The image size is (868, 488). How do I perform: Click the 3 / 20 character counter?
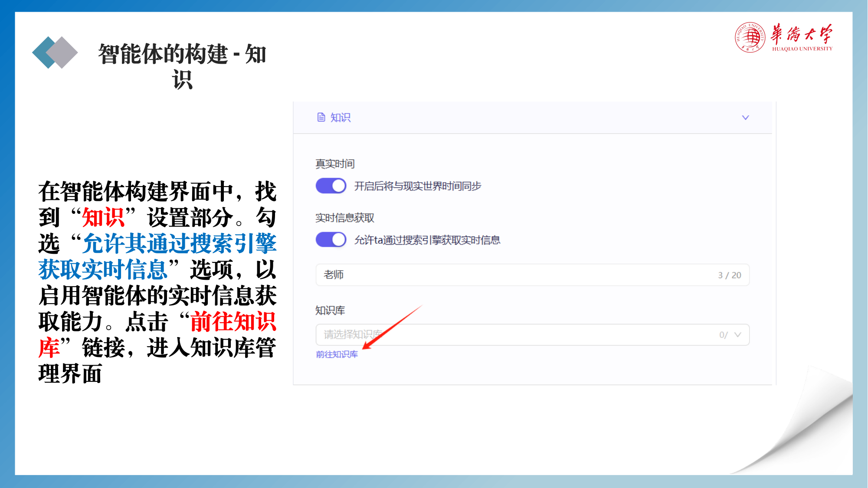tap(730, 275)
